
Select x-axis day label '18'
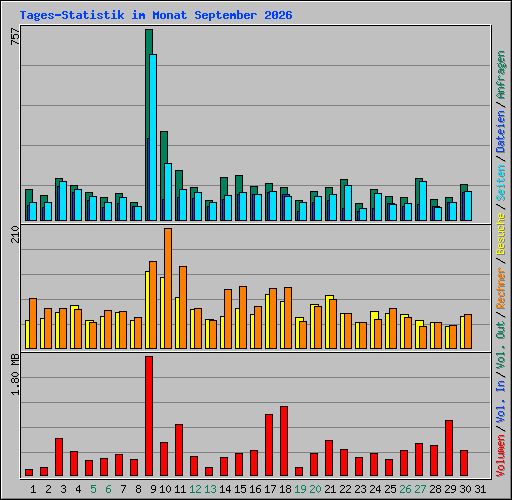285,489
